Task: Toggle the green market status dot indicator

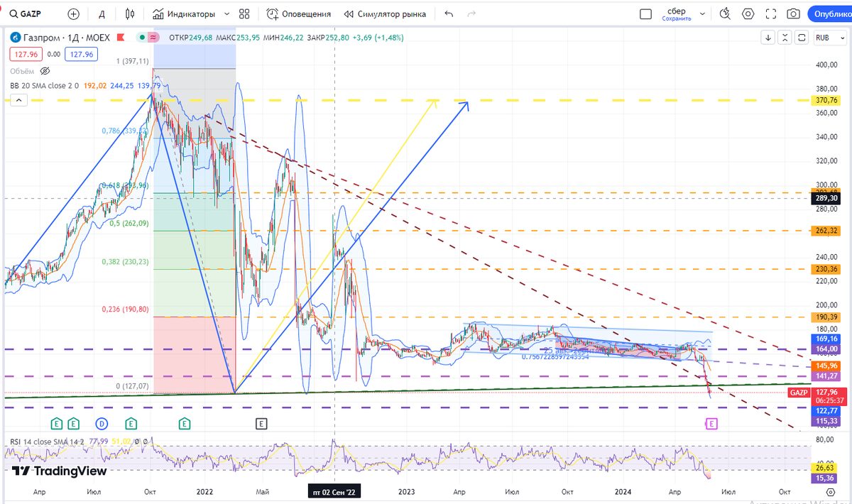Action: pyautogui.click(x=143, y=38)
